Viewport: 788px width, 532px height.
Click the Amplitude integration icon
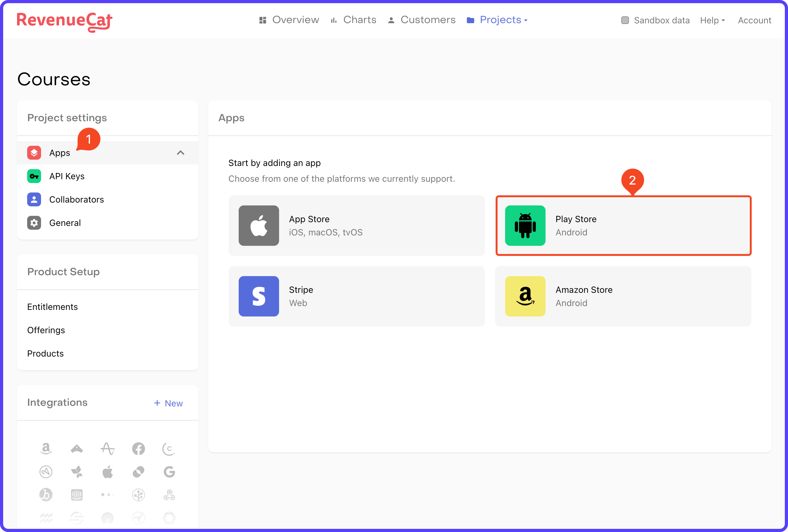[107, 449]
